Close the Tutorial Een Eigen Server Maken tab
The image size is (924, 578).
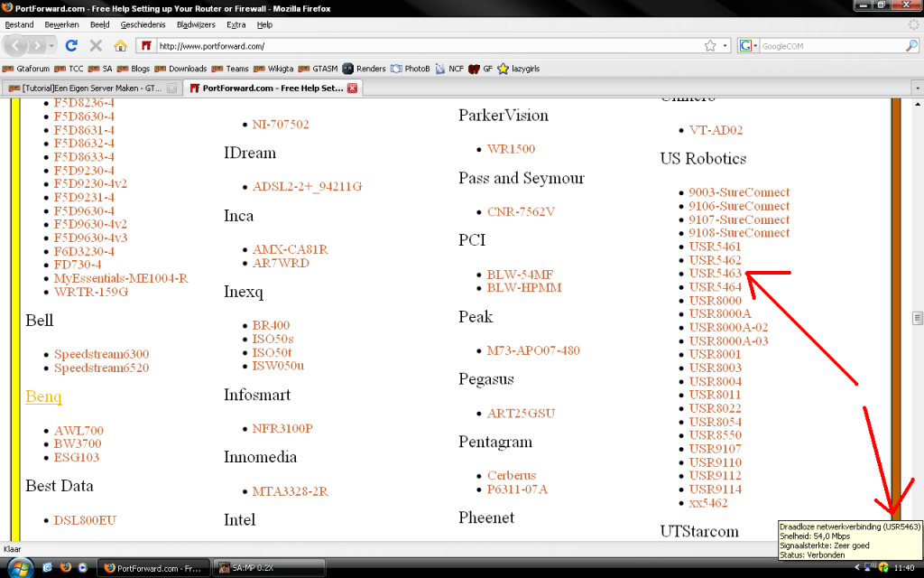(x=171, y=88)
